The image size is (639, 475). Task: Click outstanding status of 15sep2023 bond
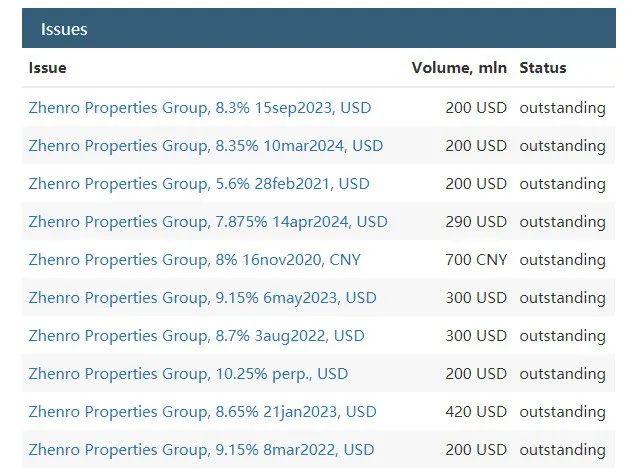tap(563, 108)
